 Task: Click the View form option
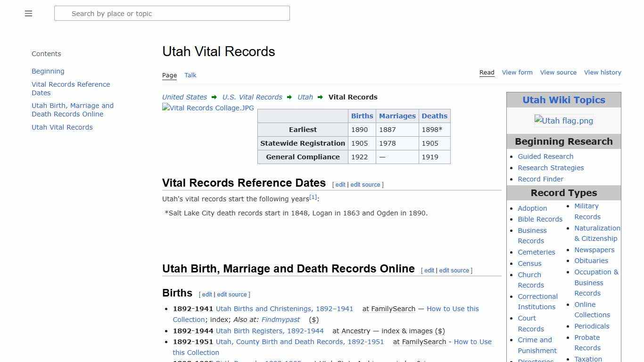tap(517, 72)
